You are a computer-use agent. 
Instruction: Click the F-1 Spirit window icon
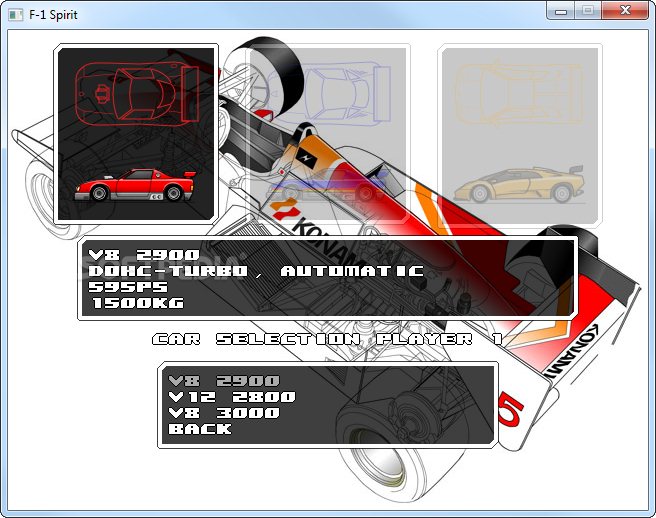click(16, 15)
